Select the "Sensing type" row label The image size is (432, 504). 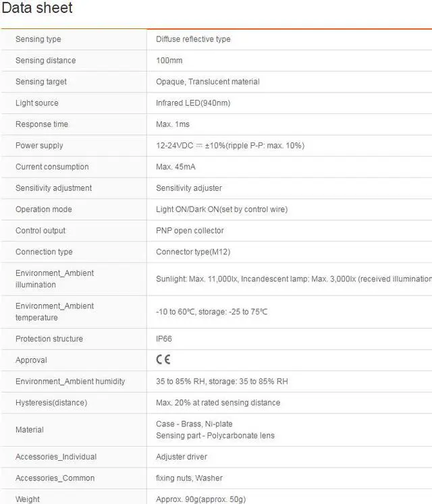click(x=38, y=39)
